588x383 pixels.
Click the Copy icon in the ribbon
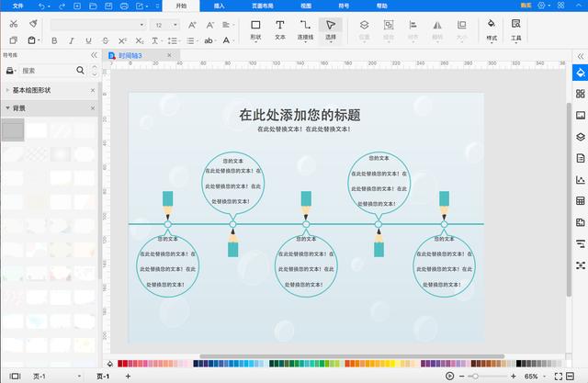click(13, 40)
